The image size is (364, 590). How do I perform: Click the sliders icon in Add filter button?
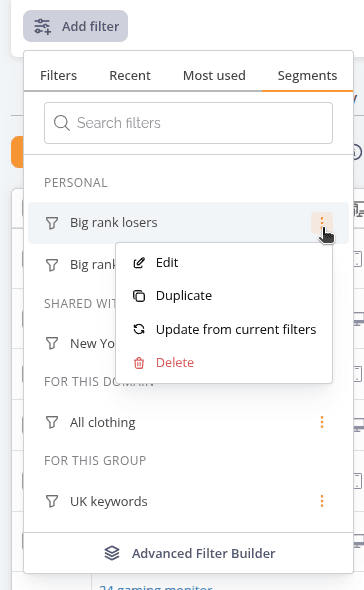43,26
